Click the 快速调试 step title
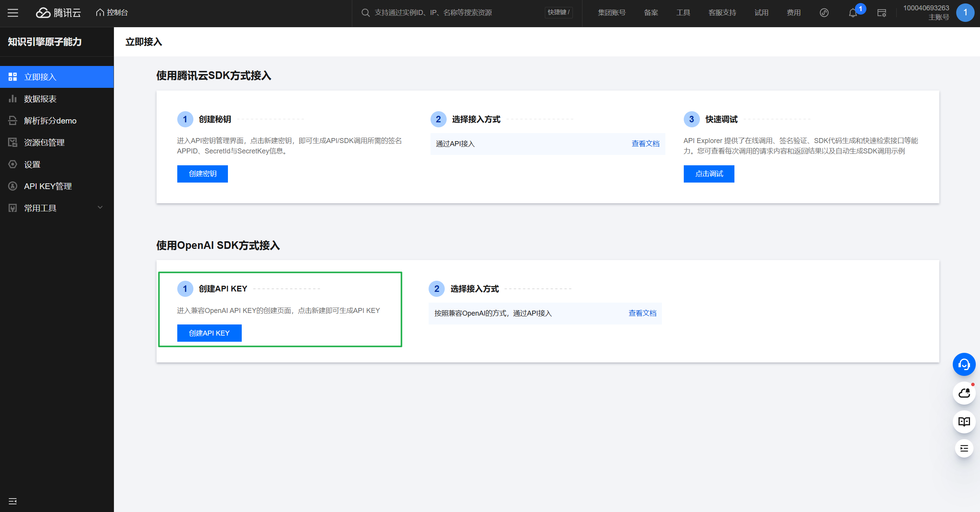980x512 pixels. point(721,119)
